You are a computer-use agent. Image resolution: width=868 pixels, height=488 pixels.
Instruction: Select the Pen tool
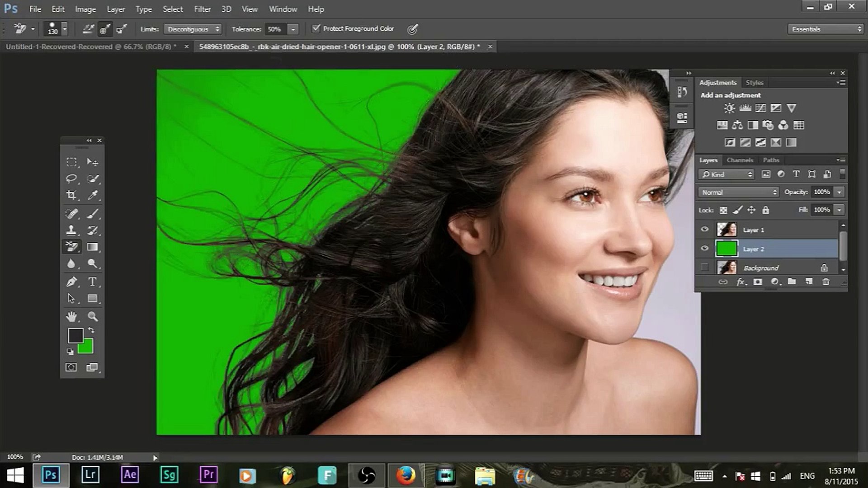(71, 281)
